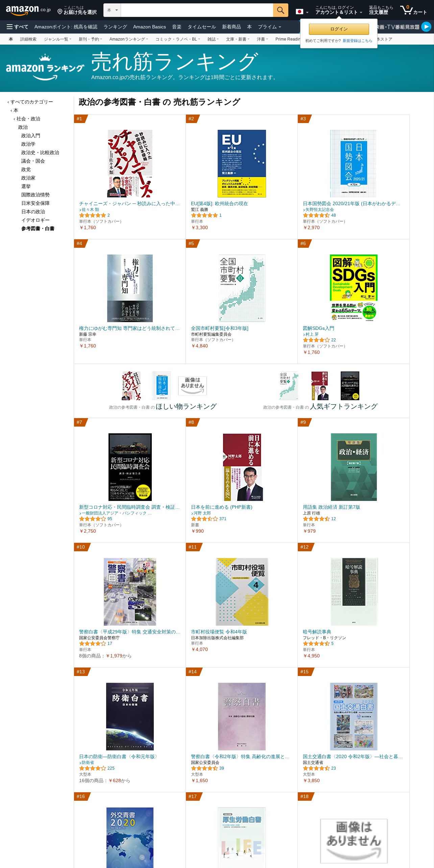The image size is (434, 868).
Task: Click the Amazon ランキング crown logo
Action: [45, 68]
